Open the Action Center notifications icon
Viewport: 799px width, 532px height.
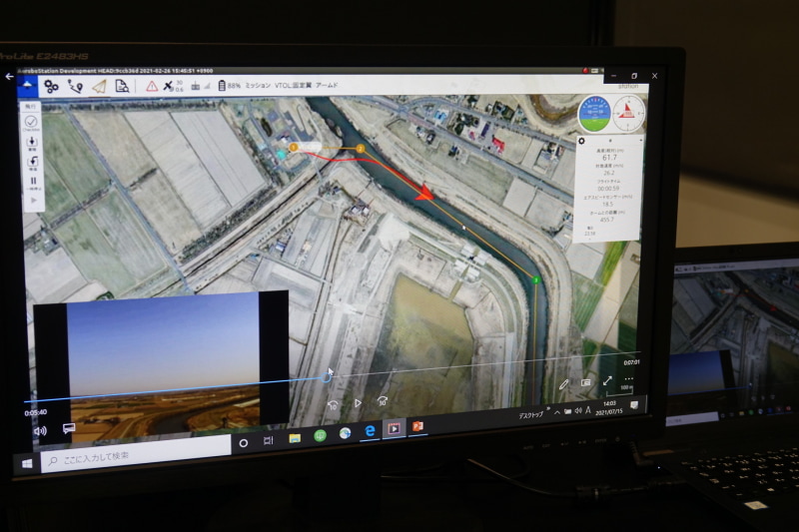tap(634, 405)
